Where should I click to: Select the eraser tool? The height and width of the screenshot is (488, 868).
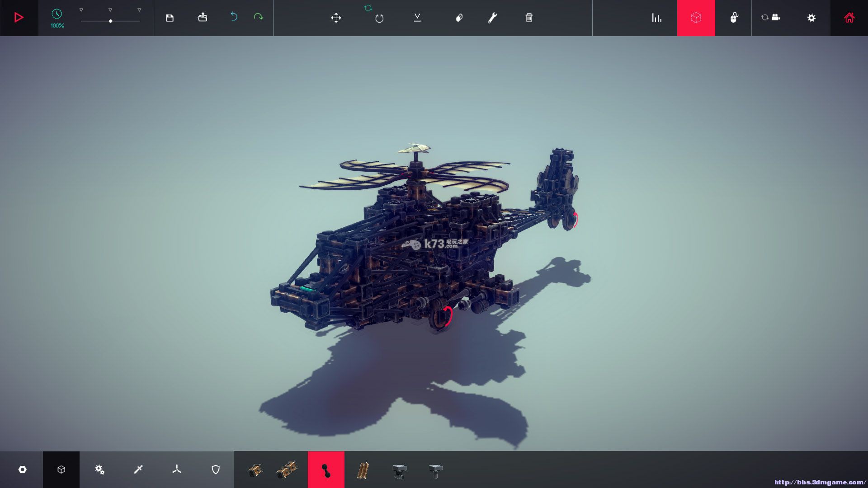point(459,18)
